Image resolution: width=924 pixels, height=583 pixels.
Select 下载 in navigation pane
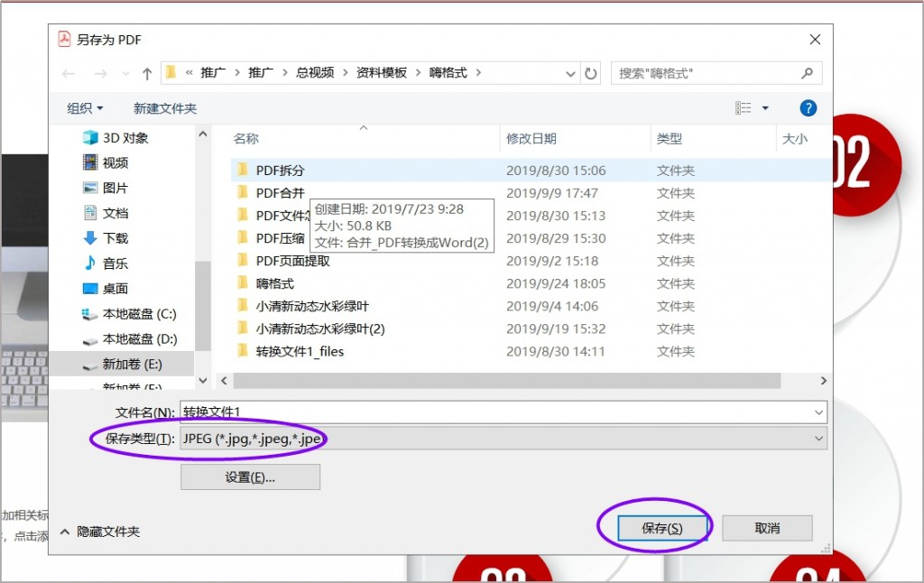pyautogui.click(x=106, y=238)
